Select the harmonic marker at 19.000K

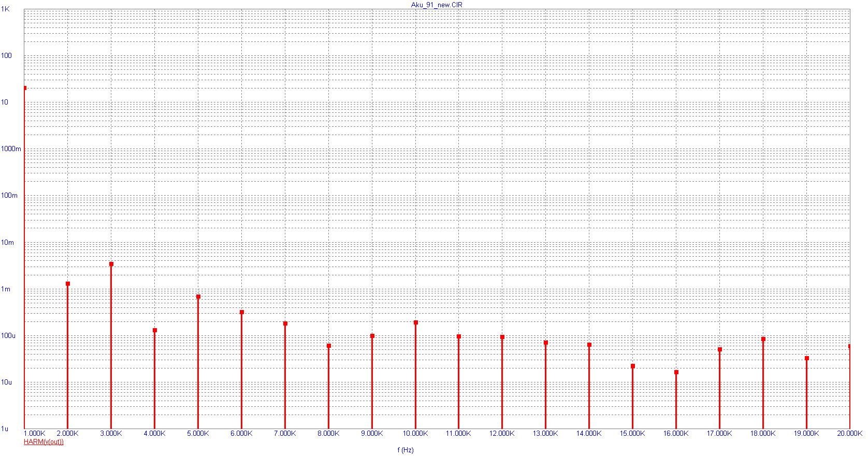[x=807, y=358]
